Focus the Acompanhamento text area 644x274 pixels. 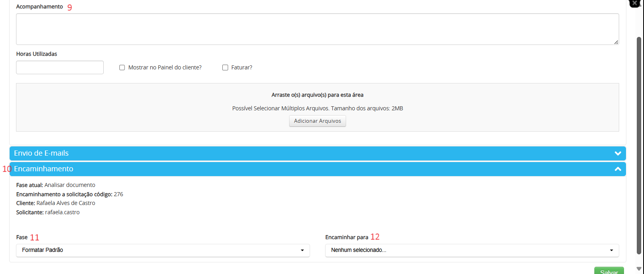click(317, 29)
